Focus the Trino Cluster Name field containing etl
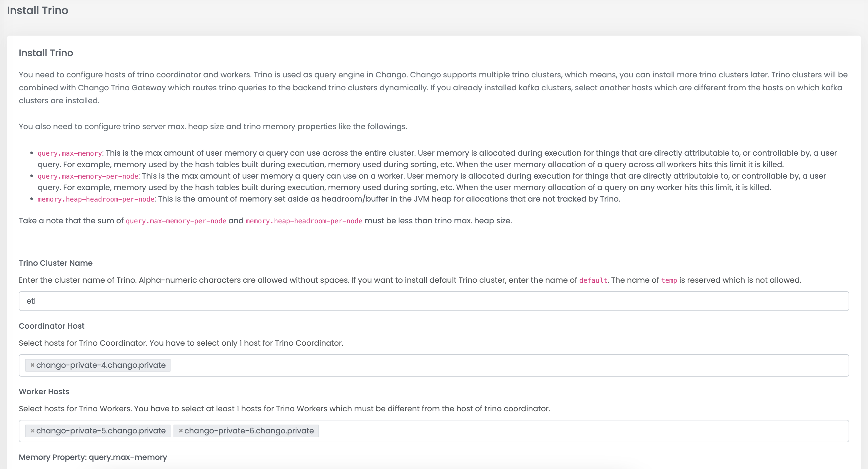 click(x=434, y=301)
